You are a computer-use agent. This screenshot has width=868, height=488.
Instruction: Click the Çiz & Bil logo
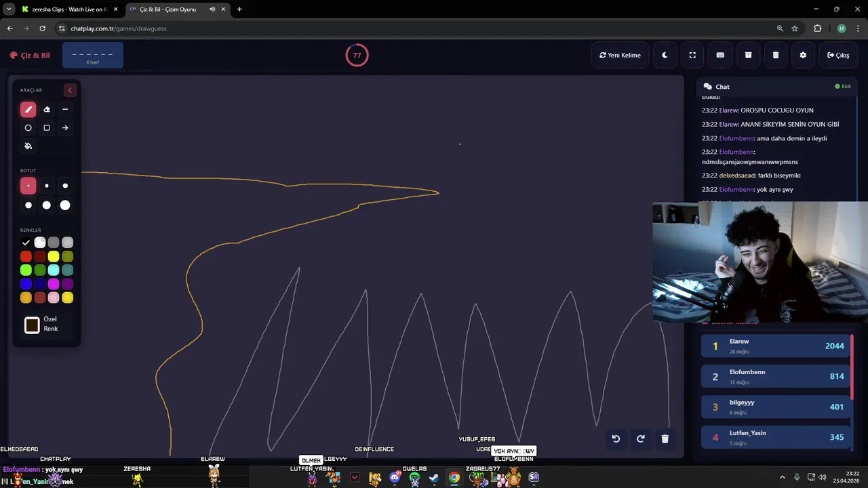(30, 56)
